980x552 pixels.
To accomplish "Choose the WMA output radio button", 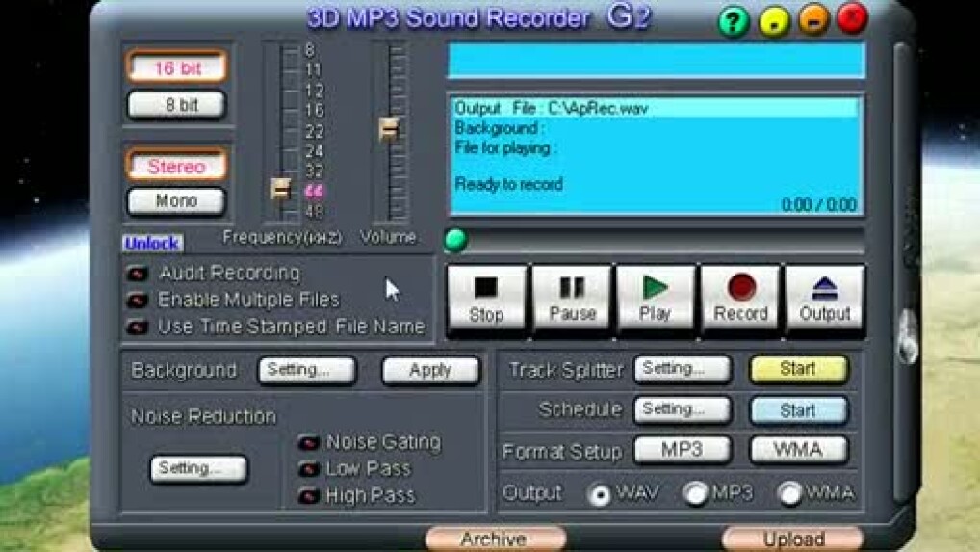I will (x=790, y=494).
